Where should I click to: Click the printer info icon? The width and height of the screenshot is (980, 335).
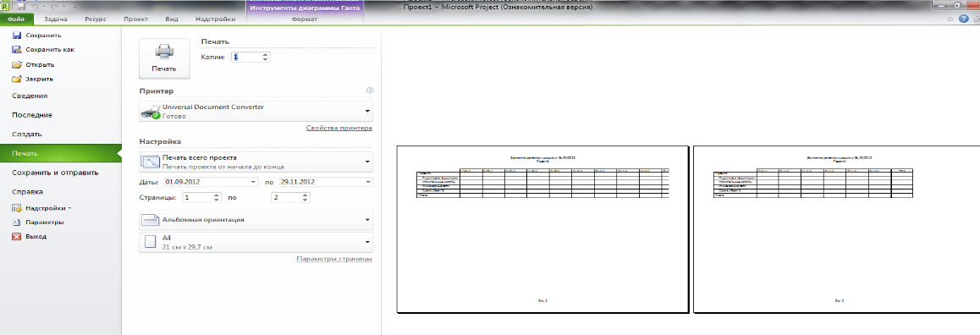pyautogui.click(x=369, y=91)
